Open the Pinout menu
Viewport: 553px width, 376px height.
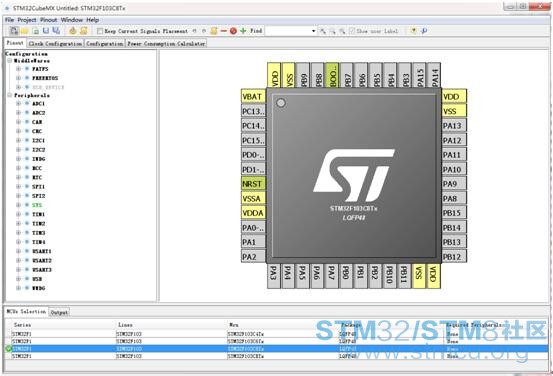coord(48,20)
